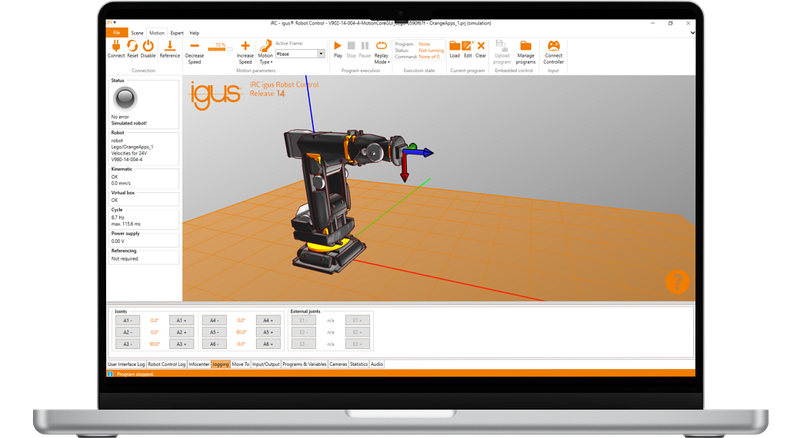Pause the robot program
The height and width of the screenshot is (438, 800).
365,49
